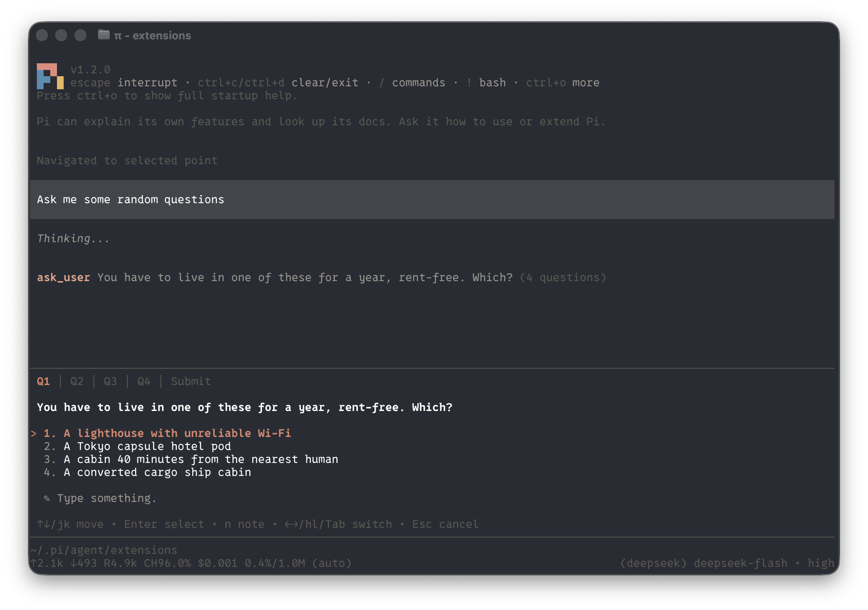The image size is (868, 610).
Task: Click the ask_user tool call line
Action: coord(321,277)
